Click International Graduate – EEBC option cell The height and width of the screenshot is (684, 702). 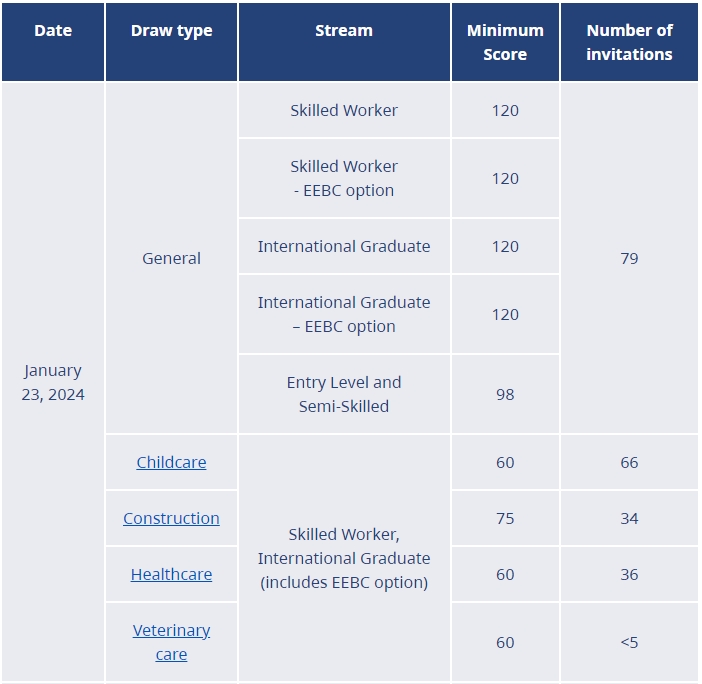(x=344, y=314)
